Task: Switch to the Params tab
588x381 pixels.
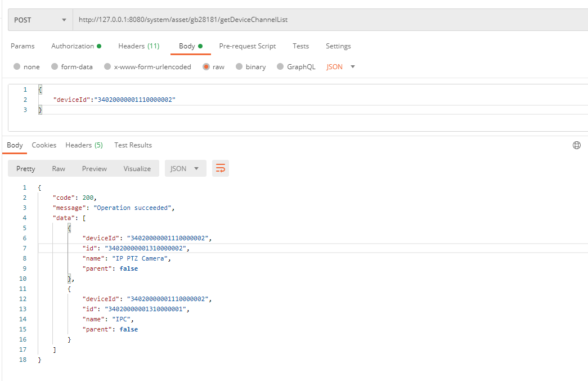Action: click(23, 46)
